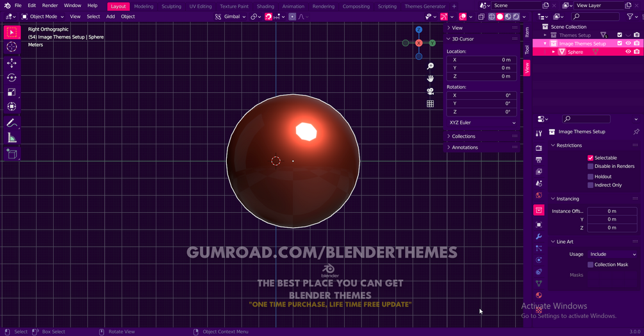This screenshot has height=336, width=644.
Task: Click the blue Z axis on navigation gizmo
Action: coord(418,29)
